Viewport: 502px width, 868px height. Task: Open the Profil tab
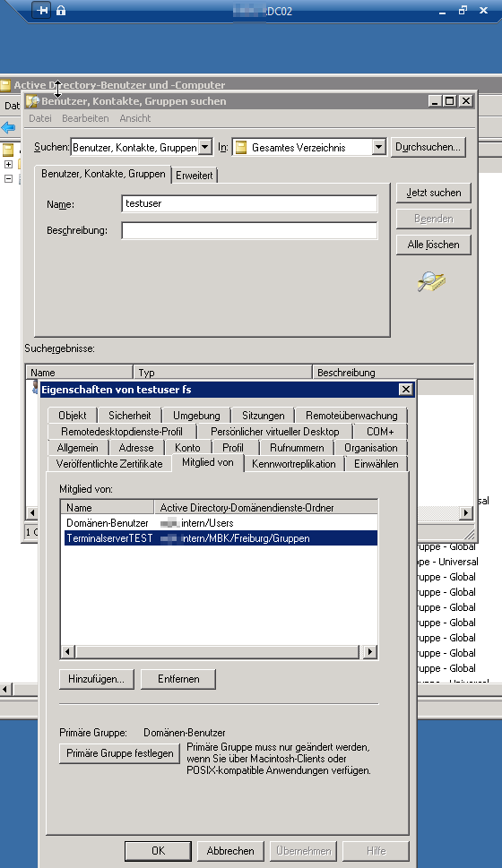tap(233, 447)
